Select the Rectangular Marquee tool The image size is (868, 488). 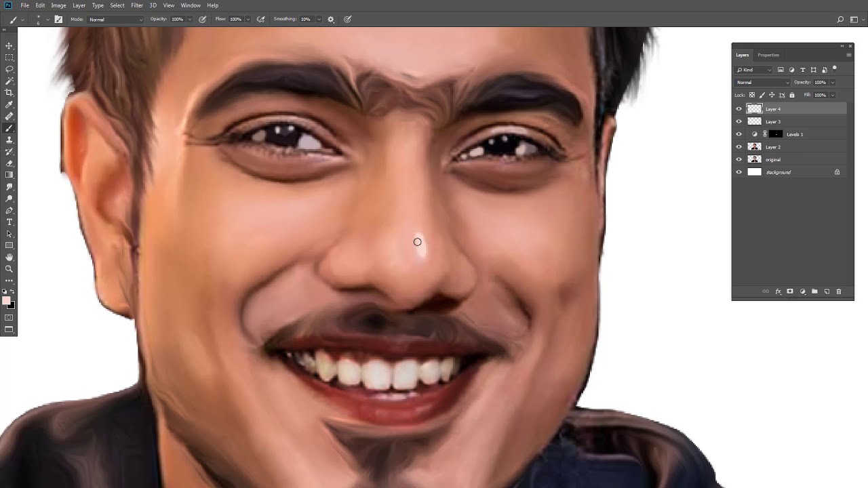pyautogui.click(x=9, y=58)
